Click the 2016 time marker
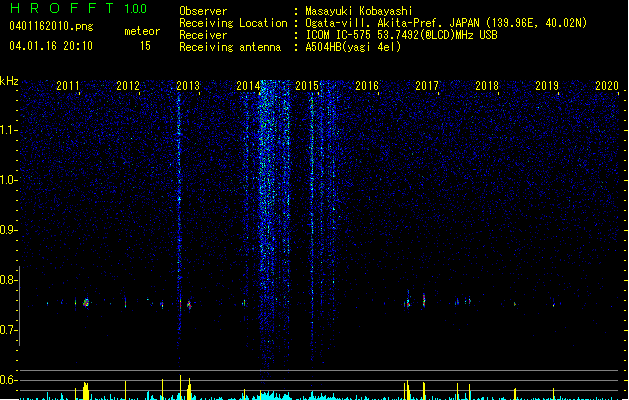Viewport: 629px width, 400px height. pos(367,86)
